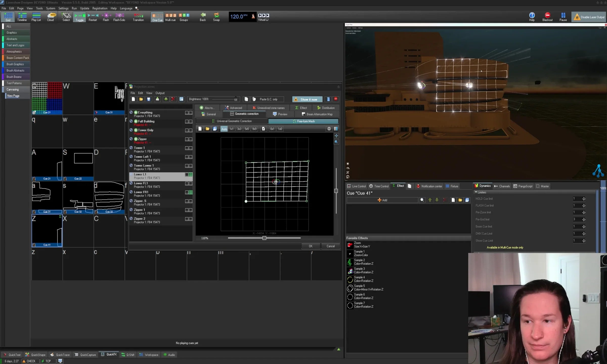Screen dimensions: 607x364
Task: Open the Output menu in Projection zones
Action: coord(160,93)
